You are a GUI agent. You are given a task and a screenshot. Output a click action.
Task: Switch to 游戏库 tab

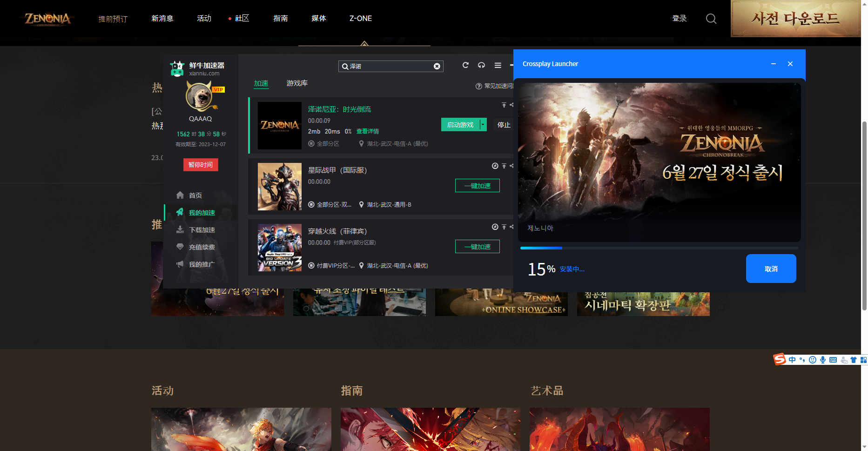click(297, 83)
